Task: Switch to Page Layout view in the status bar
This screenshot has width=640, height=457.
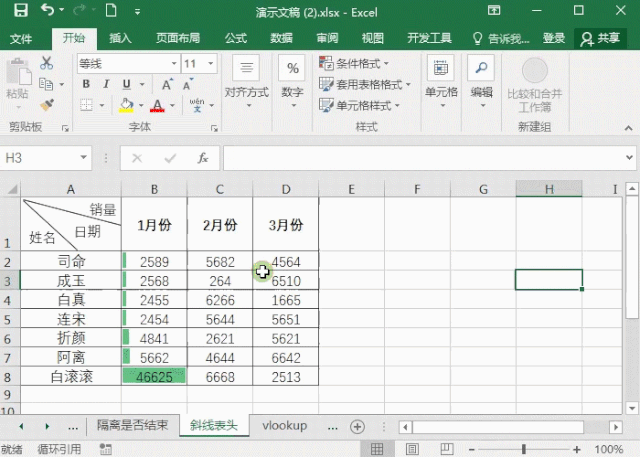Action: 412,449
